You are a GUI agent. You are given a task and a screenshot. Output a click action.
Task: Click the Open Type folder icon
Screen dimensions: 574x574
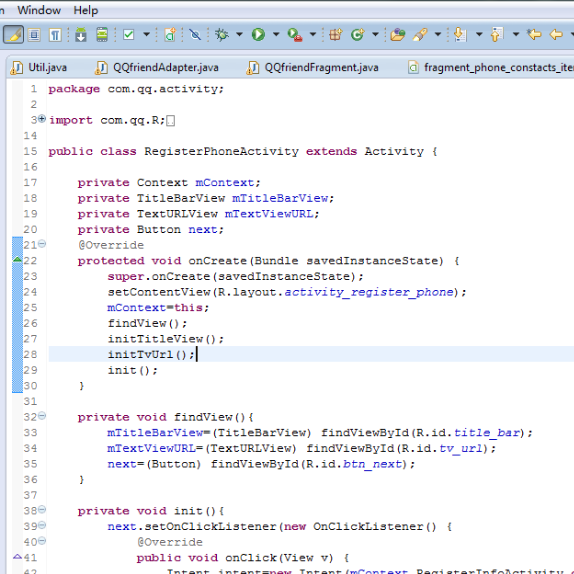(x=398, y=35)
